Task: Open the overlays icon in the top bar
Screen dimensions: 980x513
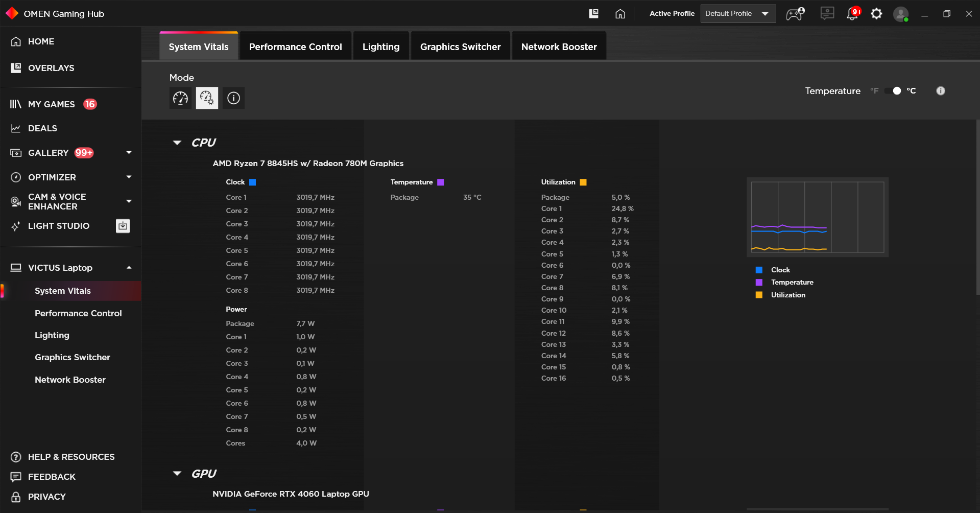Action: [594, 14]
